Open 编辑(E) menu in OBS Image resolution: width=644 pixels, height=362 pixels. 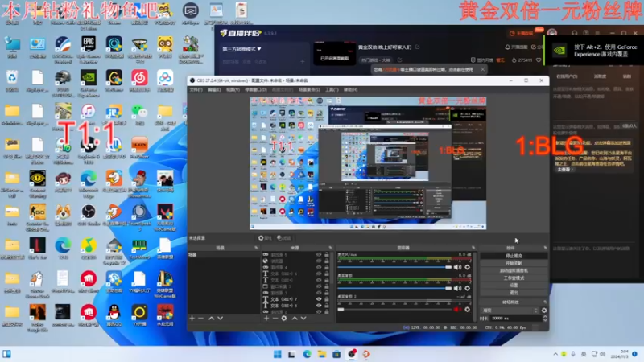(x=214, y=89)
